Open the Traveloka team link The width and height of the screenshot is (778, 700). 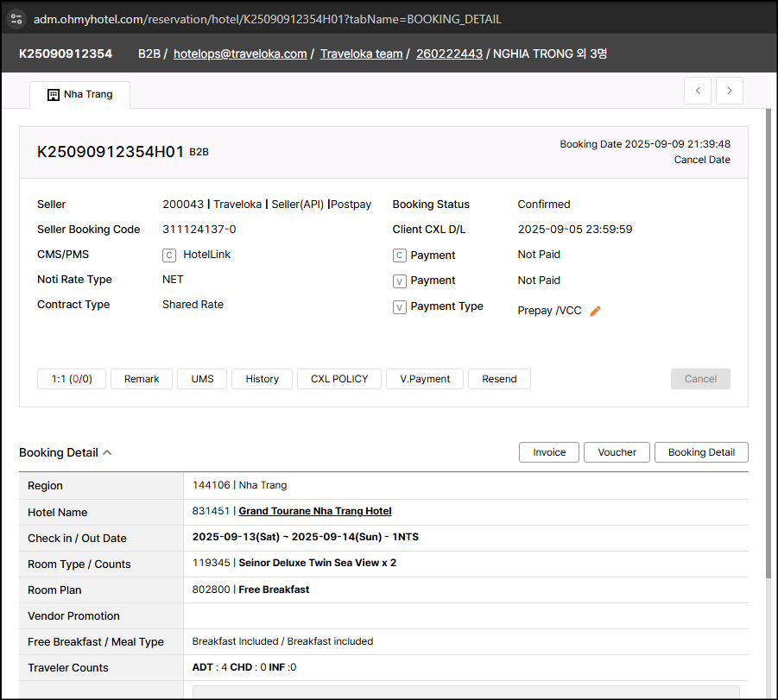click(x=361, y=54)
